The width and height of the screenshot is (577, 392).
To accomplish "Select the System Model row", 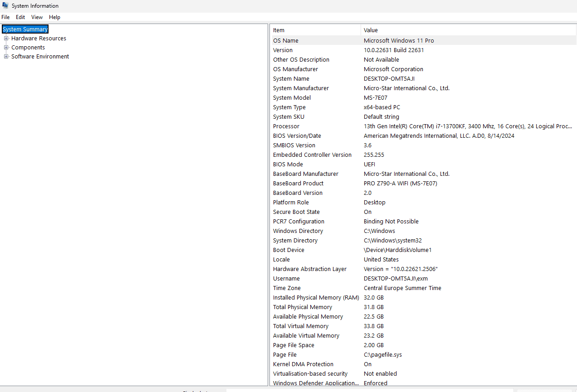I will (x=424, y=98).
